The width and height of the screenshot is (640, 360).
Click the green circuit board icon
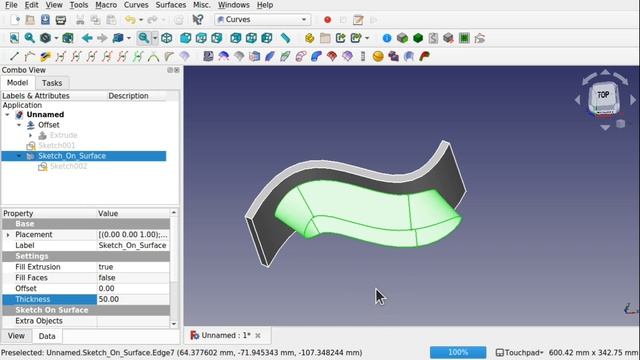pyautogui.click(x=464, y=38)
